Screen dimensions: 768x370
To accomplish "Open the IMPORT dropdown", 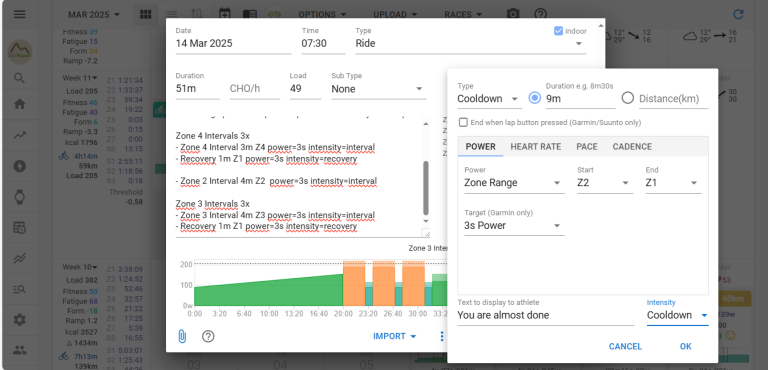I will (395, 336).
